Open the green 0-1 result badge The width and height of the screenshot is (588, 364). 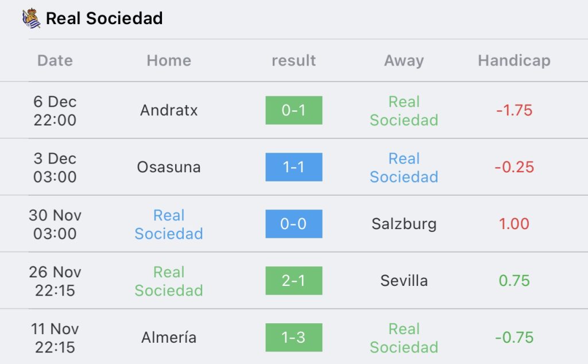(293, 110)
